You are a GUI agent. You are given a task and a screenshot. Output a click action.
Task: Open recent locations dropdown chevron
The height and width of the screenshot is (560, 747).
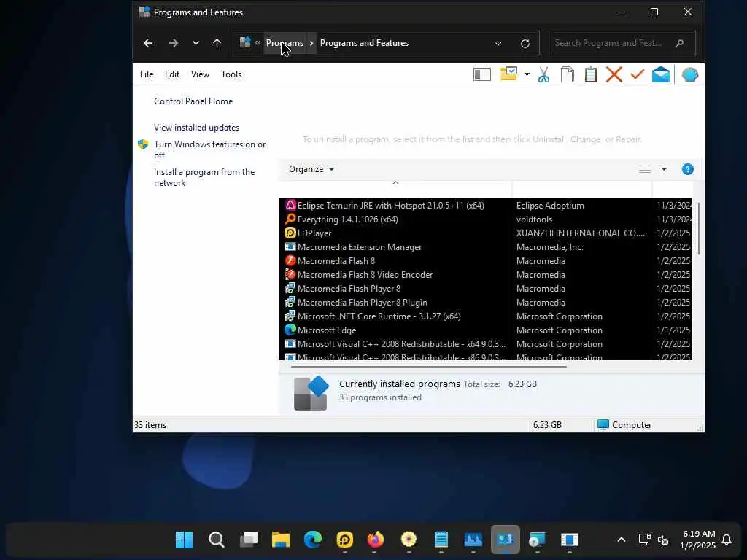coord(196,43)
